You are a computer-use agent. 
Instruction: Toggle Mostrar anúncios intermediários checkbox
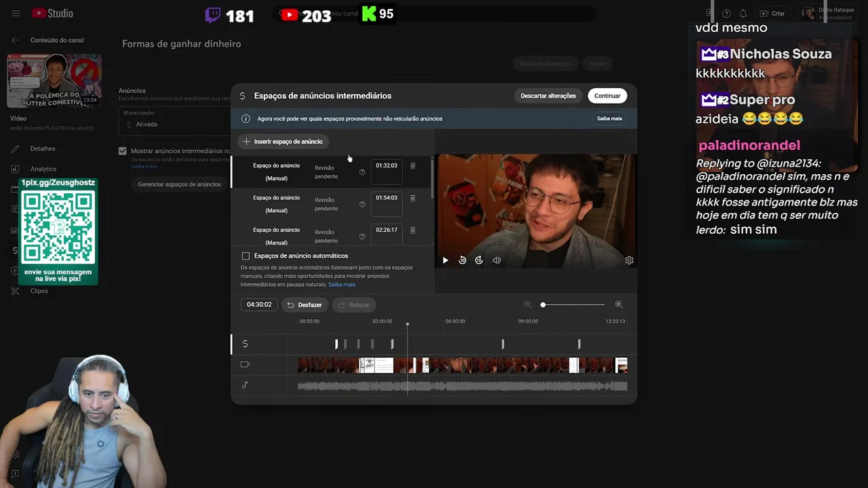point(123,151)
